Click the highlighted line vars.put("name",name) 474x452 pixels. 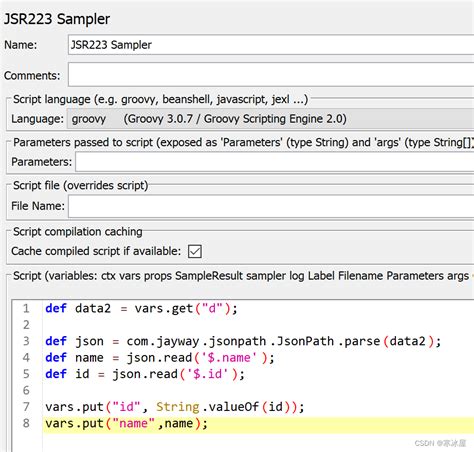[259, 423]
